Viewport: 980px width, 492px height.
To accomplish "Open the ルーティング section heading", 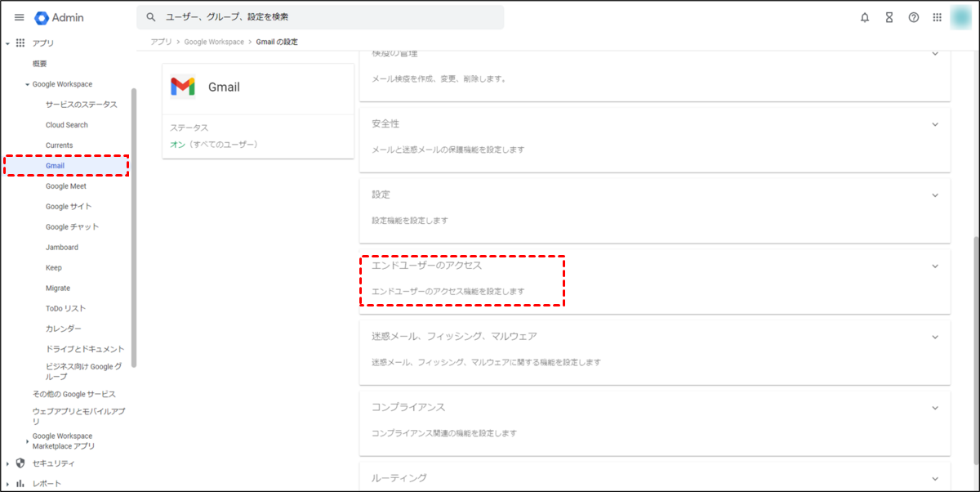I will [399, 478].
